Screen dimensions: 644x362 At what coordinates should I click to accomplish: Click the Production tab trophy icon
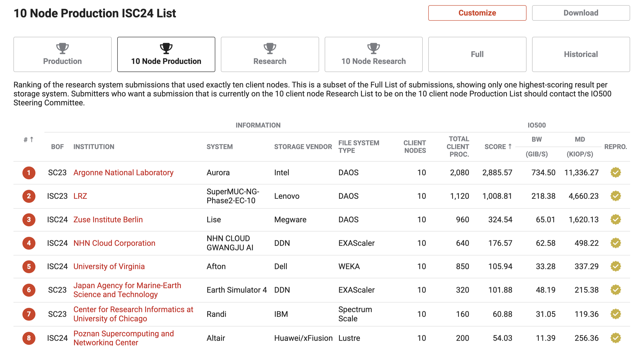click(63, 48)
